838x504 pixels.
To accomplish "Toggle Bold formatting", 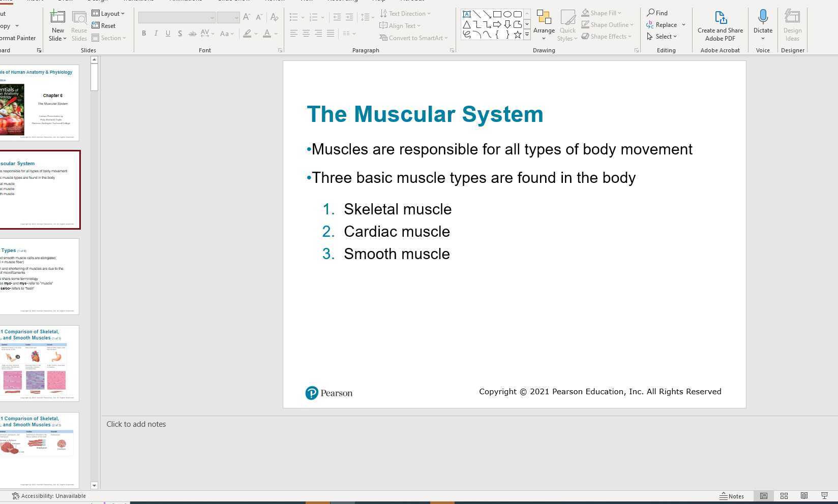I will 144,34.
